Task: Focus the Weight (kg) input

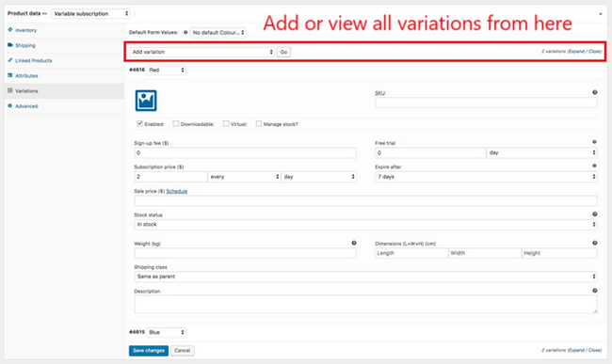Action: pos(245,253)
